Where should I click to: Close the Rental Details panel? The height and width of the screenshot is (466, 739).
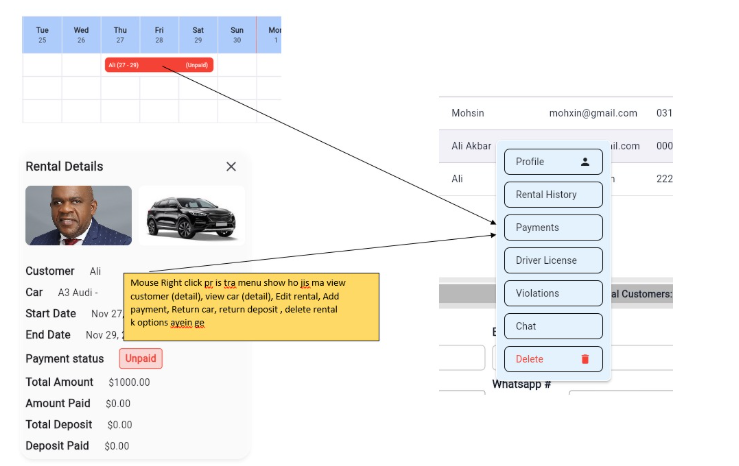(x=231, y=167)
